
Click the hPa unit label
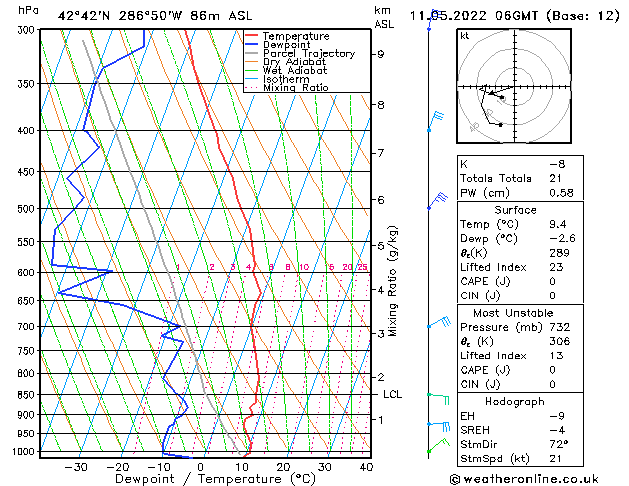click(28, 10)
